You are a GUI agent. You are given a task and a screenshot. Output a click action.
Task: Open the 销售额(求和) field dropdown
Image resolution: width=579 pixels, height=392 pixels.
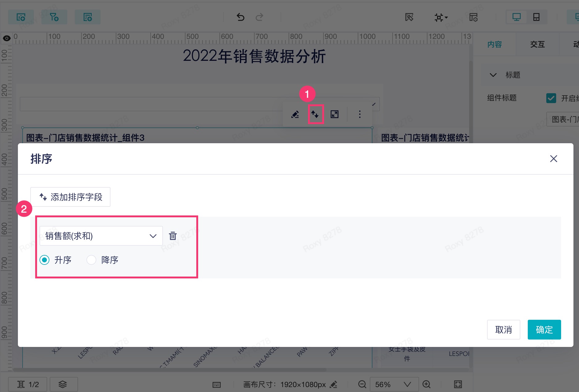pos(101,236)
